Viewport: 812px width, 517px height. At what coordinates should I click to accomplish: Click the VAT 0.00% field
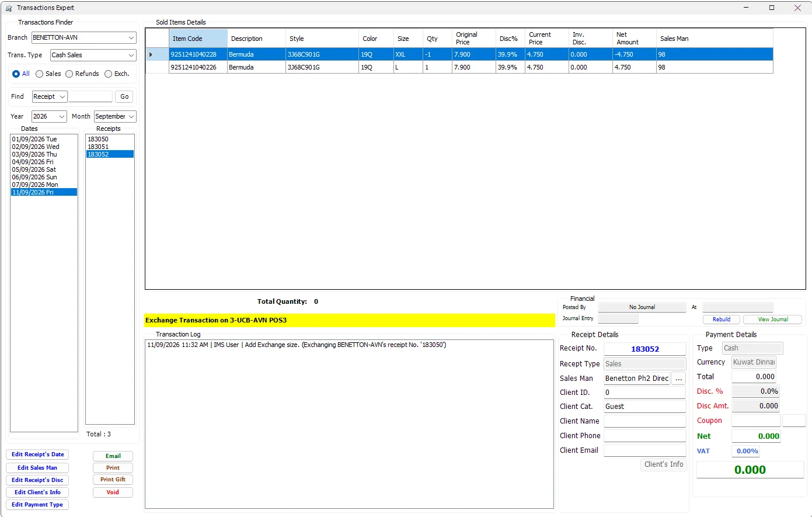click(746, 451)
